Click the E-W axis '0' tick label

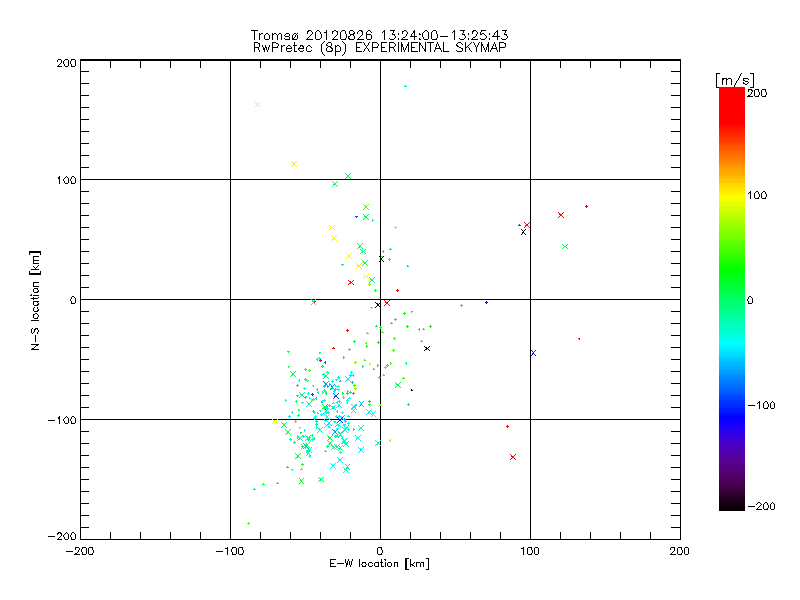point(380,551)
